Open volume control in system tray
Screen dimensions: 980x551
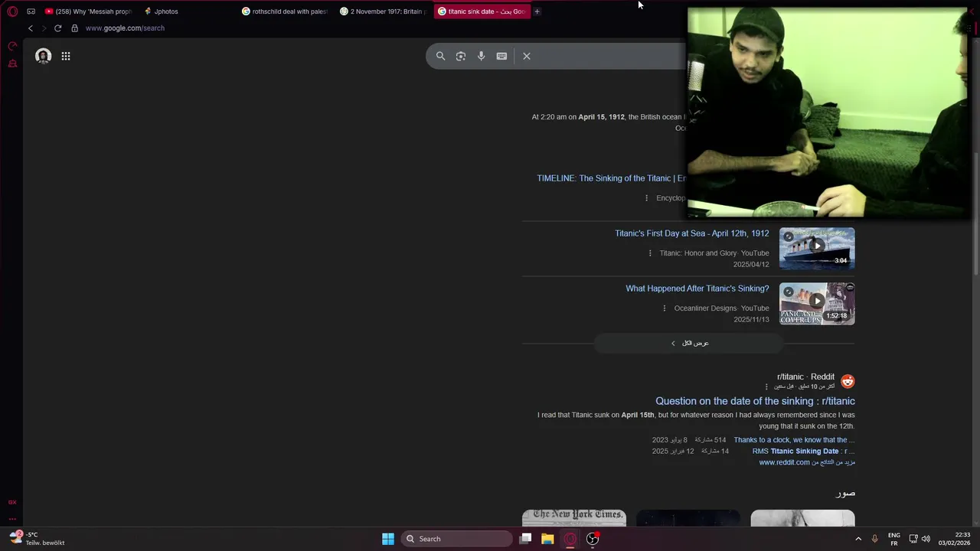[926, 539]
